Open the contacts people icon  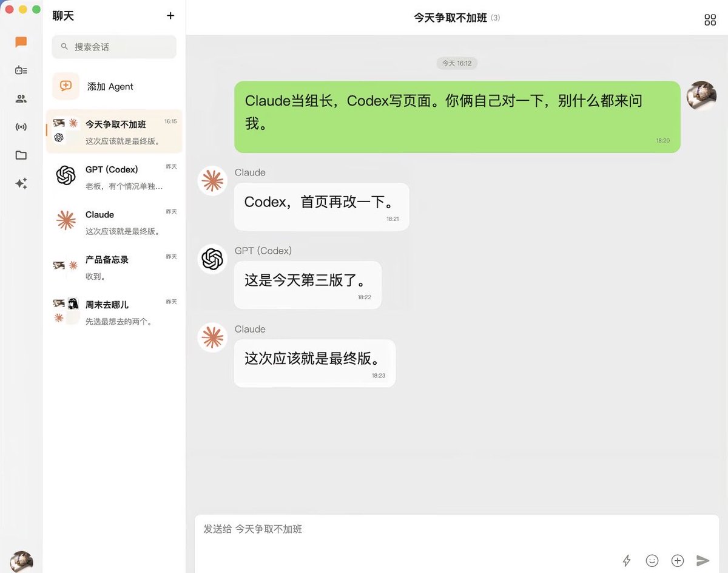[21, 98]
